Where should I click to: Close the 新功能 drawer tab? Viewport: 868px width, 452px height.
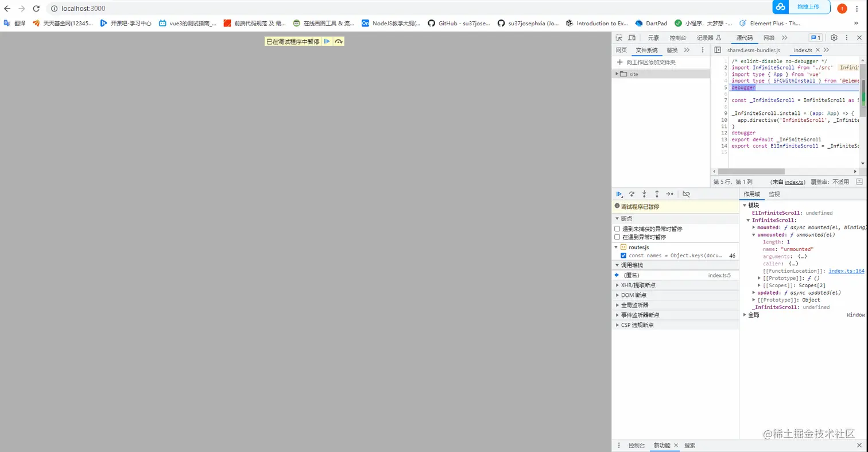[676, 446]
